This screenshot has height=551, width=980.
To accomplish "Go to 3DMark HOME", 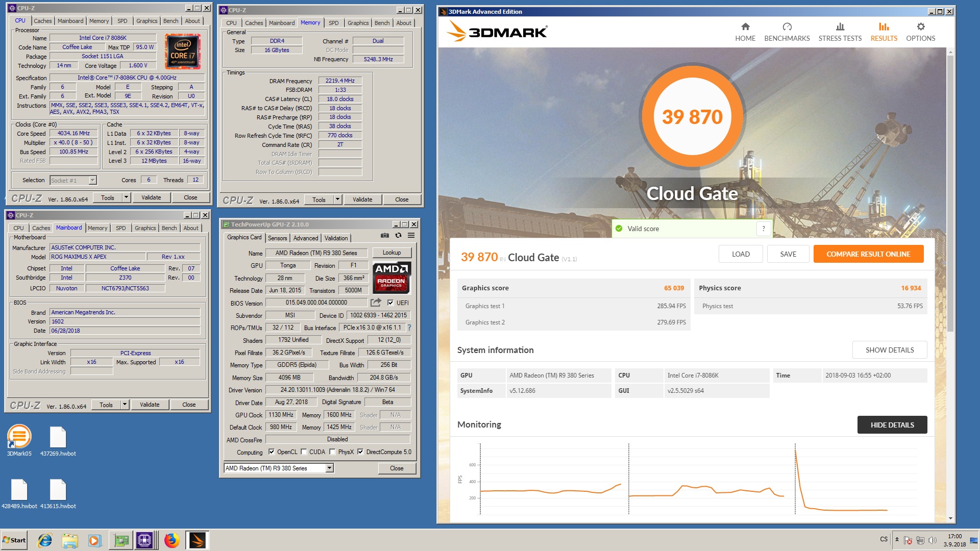I will click(x=745, y=32).
